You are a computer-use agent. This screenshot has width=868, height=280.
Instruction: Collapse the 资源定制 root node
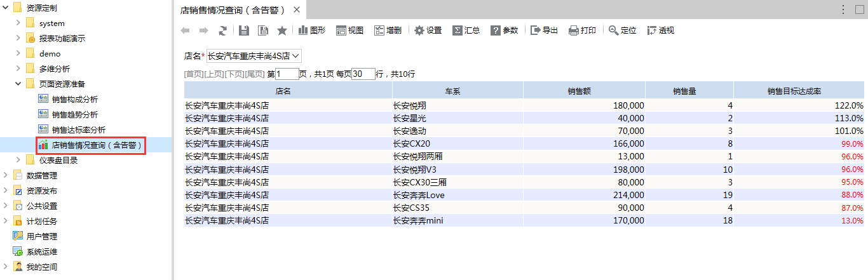(x=5, y=8)
